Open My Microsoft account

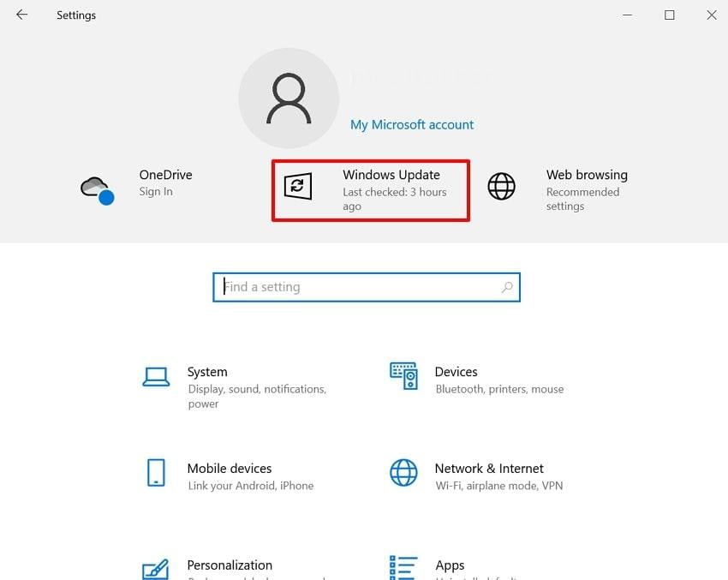tap(412, 124)
